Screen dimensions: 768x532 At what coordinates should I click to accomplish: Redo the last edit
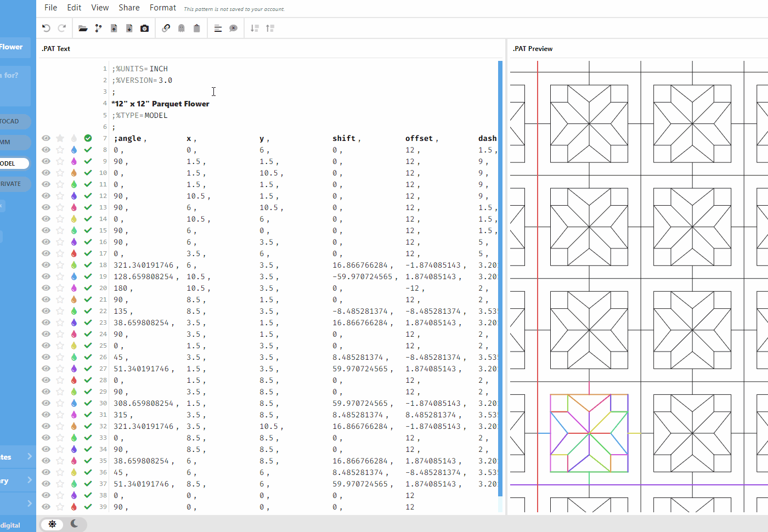pos(62,27)
